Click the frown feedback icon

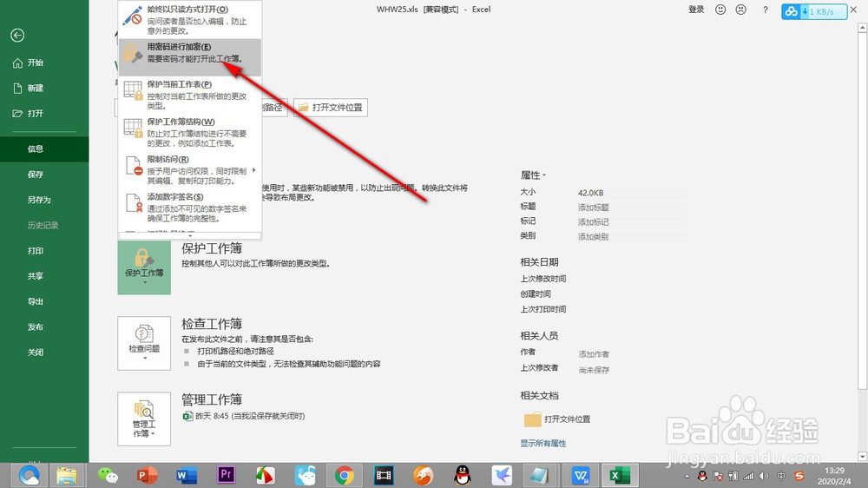[740, 10]
